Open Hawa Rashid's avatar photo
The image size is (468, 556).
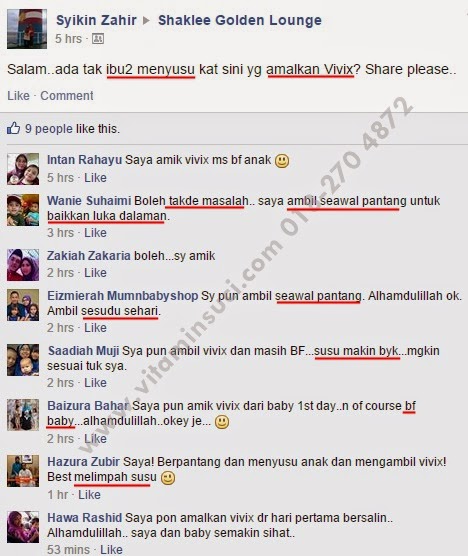23,527
